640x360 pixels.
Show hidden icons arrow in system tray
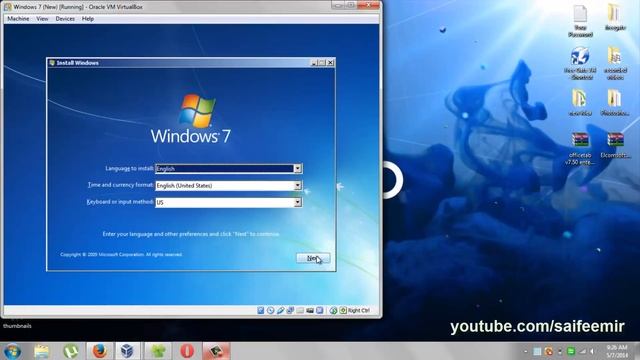tap(526, 351)
